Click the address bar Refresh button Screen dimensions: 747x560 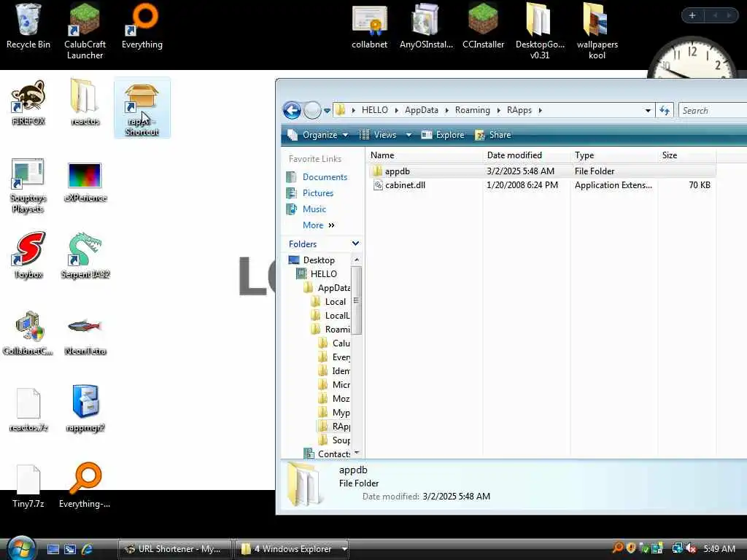coord(664,111)
